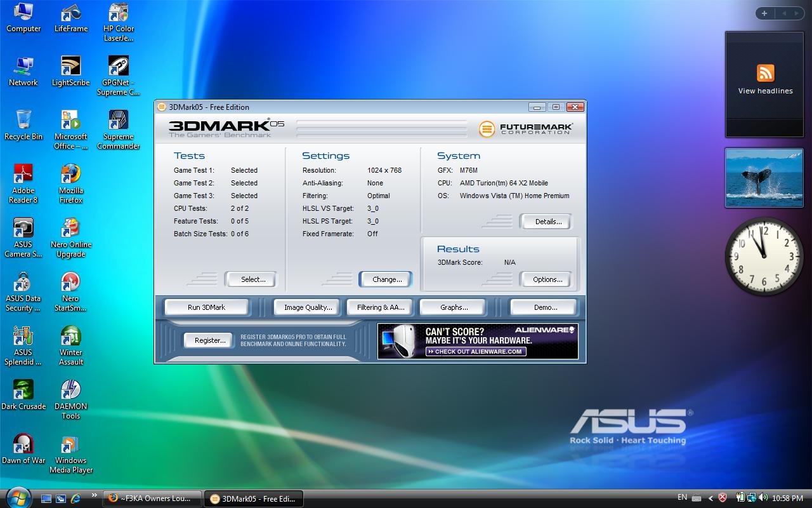Open the Graphs... button
Screen dimensions: 812x508
(x=454, y=307)
